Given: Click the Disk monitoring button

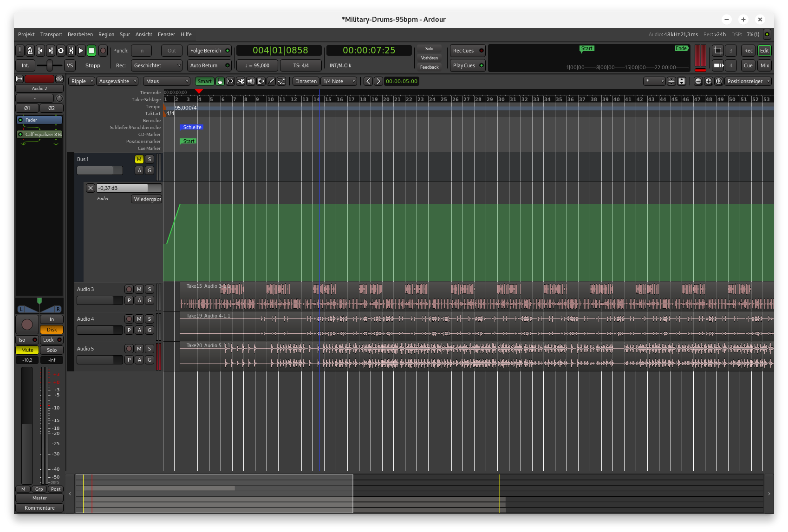Looking at the screenshot, I should 52,330.
